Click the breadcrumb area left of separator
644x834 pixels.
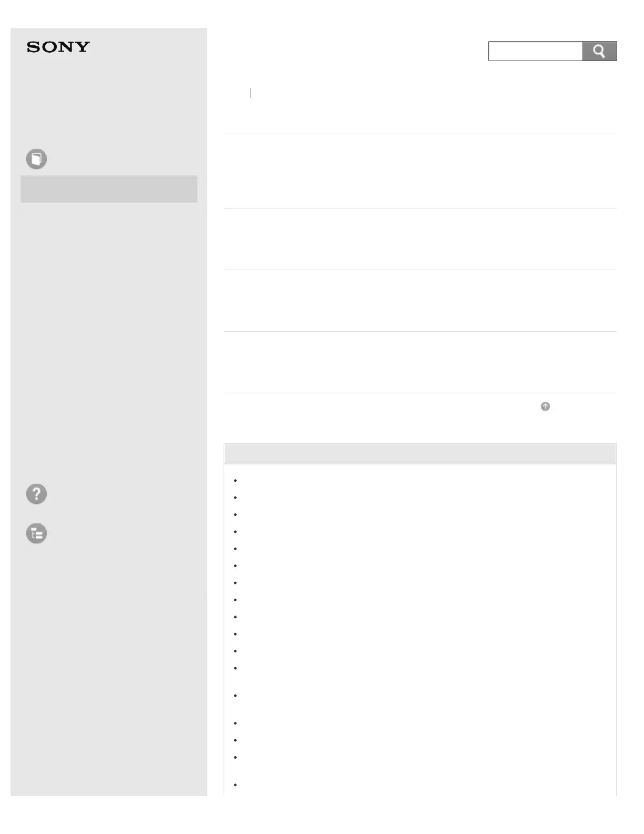(x=237, y=93)
